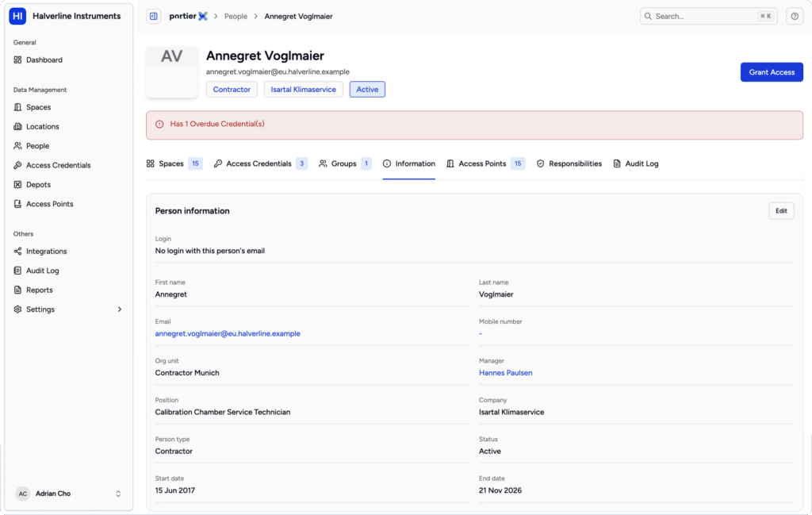Toggle the sidebar collapse icon
Image resolution: width=812 pixels, height=515 pixels.
[153, 16]
